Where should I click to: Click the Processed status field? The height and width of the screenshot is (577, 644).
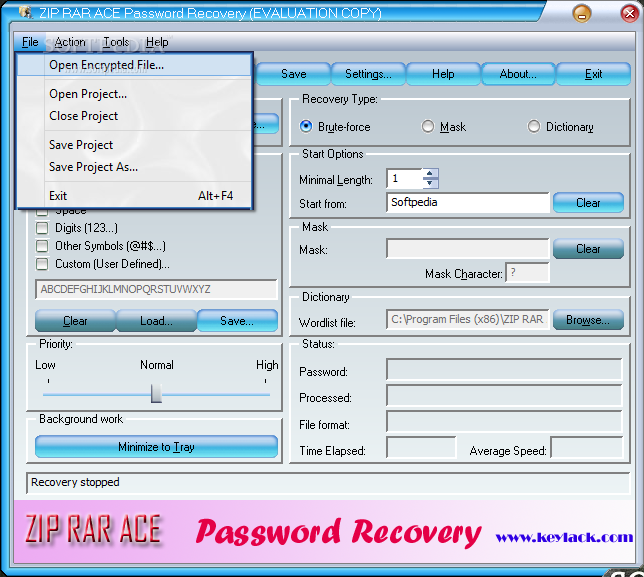(504, 396)
